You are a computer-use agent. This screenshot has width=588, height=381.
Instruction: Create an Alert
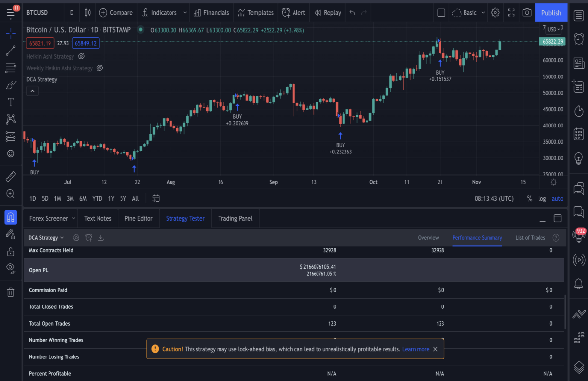coord(294,13)
